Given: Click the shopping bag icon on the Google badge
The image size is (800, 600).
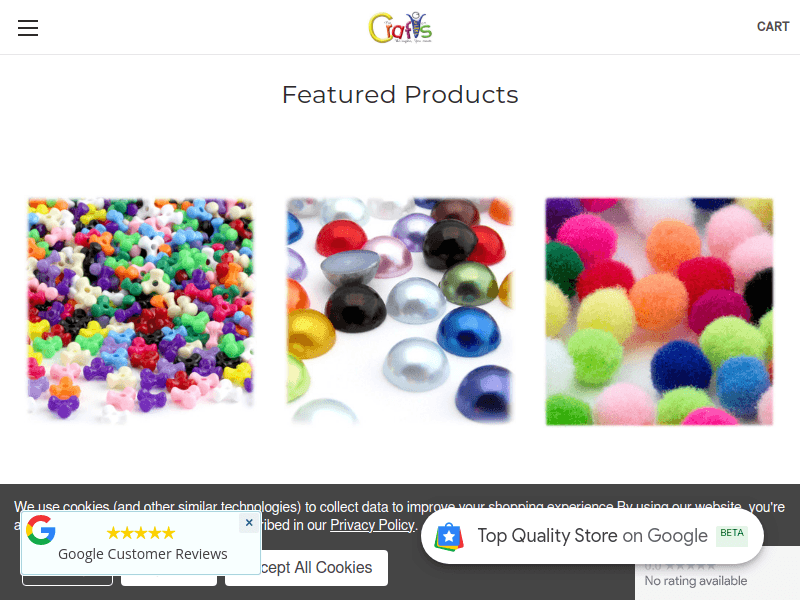Looking at the screenshot, I should click(451, 535).
